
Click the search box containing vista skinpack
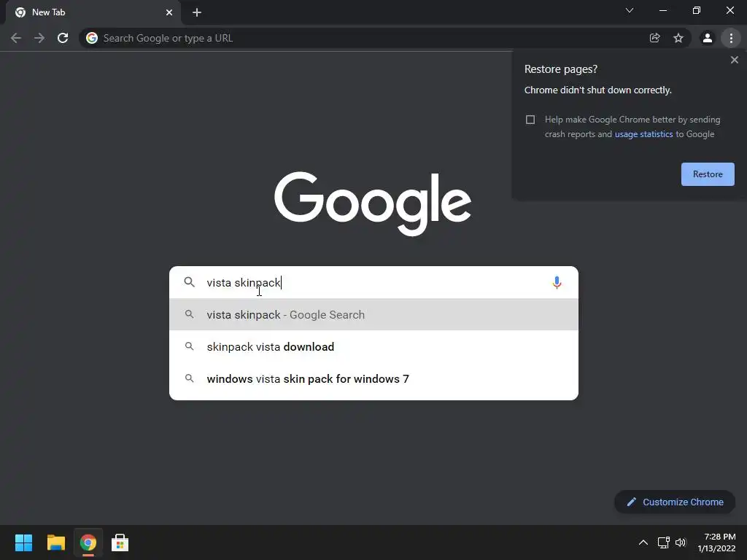[x=373, y=282]
